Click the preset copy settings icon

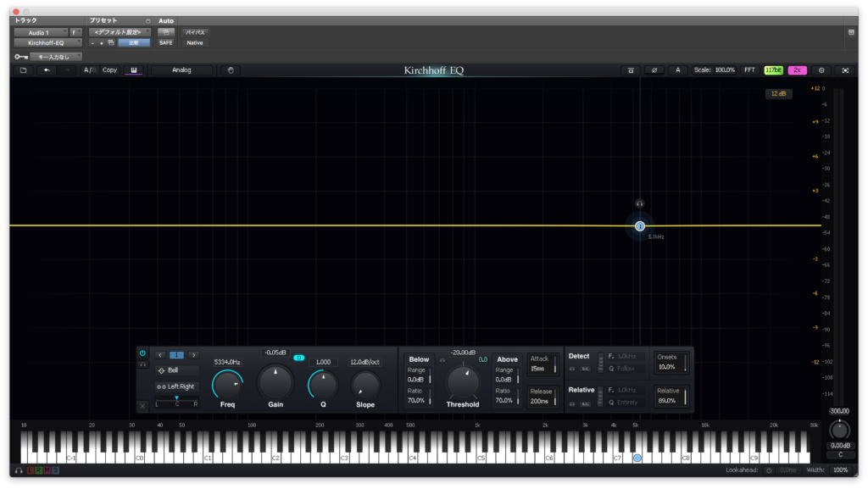(x=111, y=42)
